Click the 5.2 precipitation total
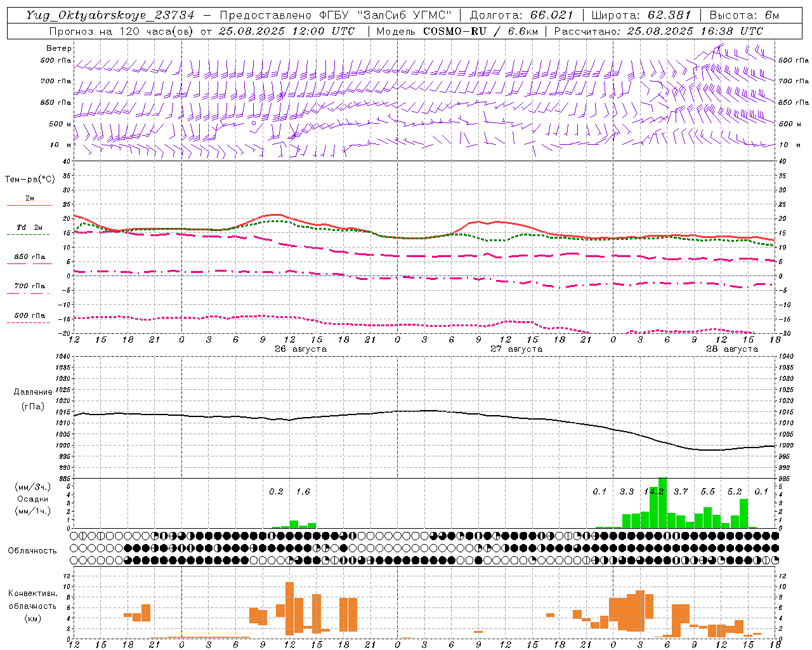This screenshot has width=812, height=650. [x=735, y=492]
